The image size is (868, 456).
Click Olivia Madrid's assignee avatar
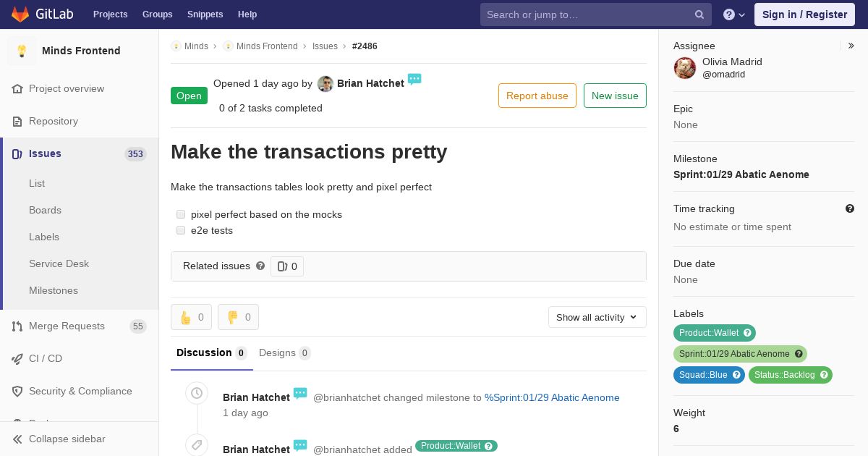tap(685, 68)
